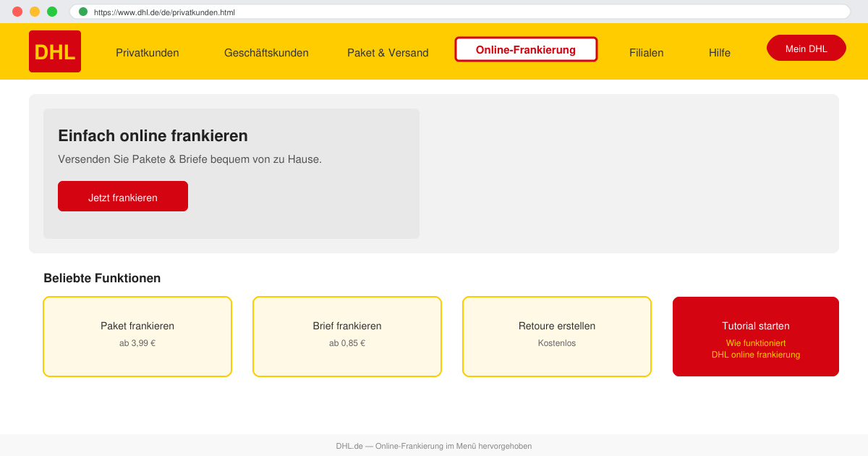Maximize the window with green button
Viewport: 868px width, 456px height.
pyautogui.click(x=52, y=12)
